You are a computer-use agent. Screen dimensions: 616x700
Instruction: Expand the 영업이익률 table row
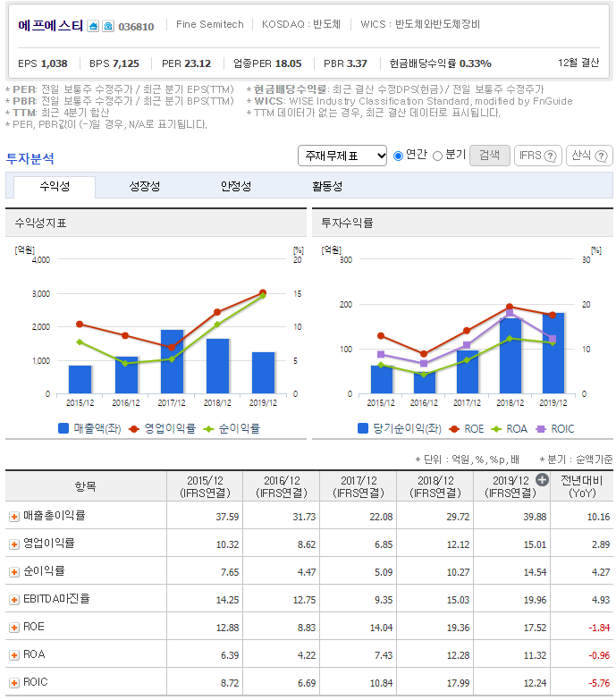point(14,544)
